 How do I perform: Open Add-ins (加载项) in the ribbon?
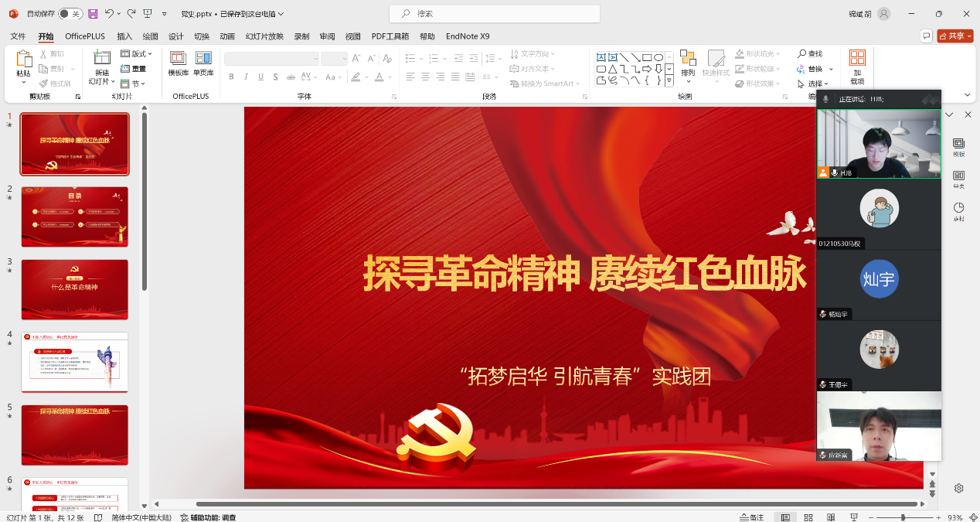coord(857,67)
